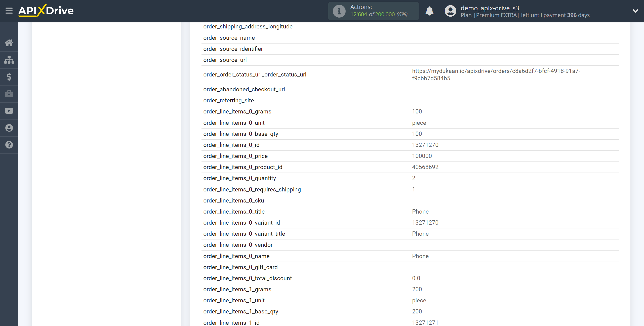Open YouTube video tutorials icon

pyautogui.click(x=9, y=111)
